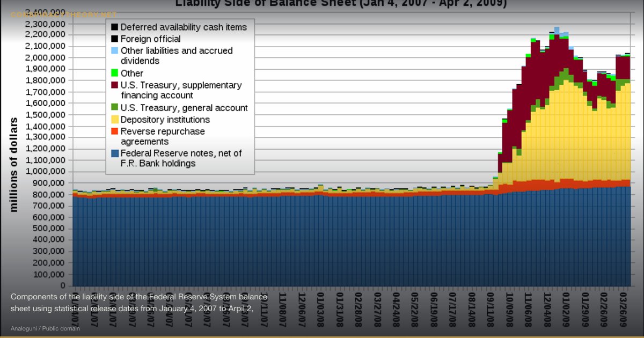This screenshot has height=338, width=644.
Task: Click the light blue Other liabilities swatch
Action: click(114, 50)
